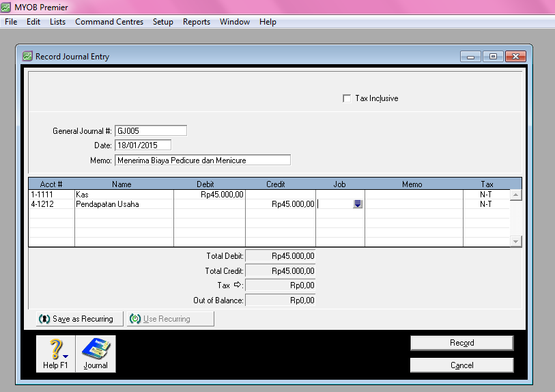Click the Out of Balance Rp0,00 field
Image resolution: width=555 pixels, height=392 pixels.
pos(281,300)
